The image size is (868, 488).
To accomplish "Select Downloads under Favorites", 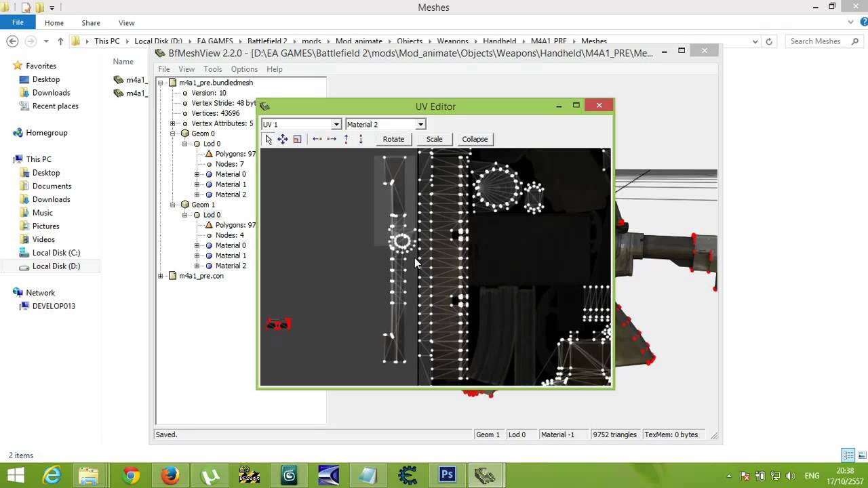I will [x=51, y=93].
